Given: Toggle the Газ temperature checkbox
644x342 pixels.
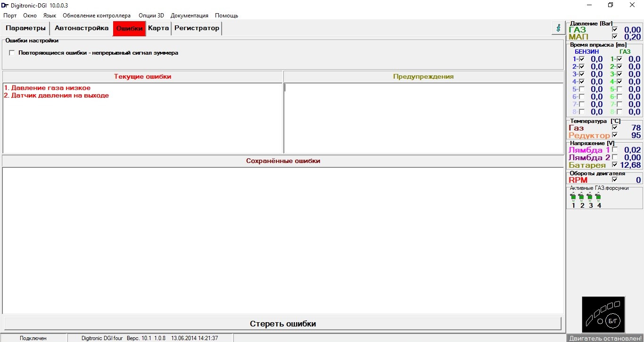Looking at the screenshot, I should pos(614,127).
